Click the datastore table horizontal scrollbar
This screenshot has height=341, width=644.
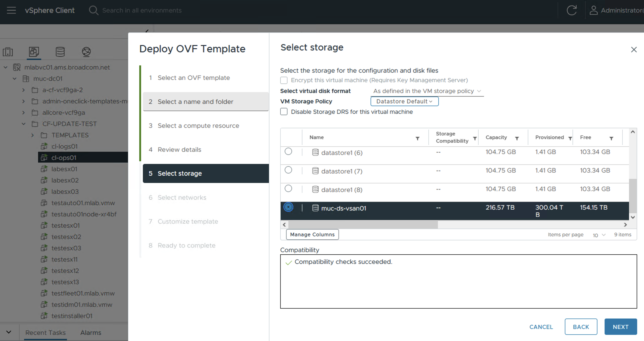click(362, 225)
